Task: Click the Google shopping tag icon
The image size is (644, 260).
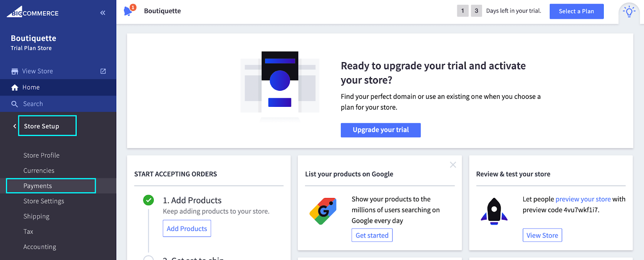Action: click(323, 211)
